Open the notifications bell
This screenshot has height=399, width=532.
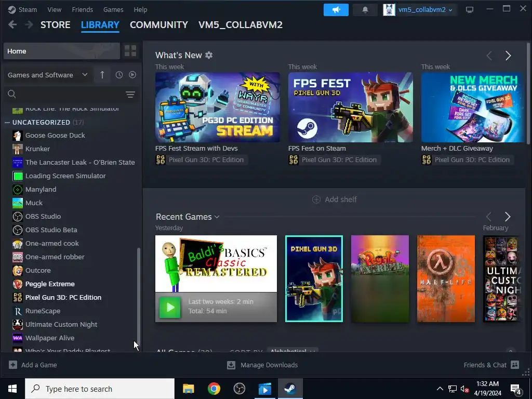(365, 10)
